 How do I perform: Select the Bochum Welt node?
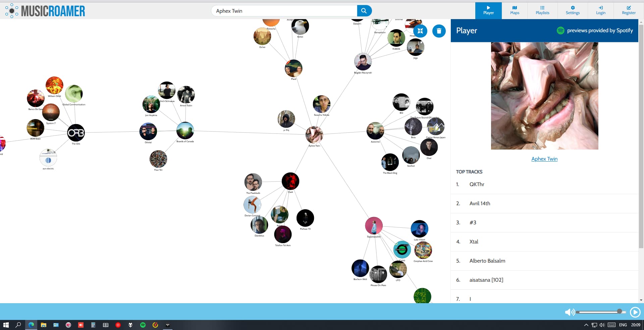click(x=360, y=268)
